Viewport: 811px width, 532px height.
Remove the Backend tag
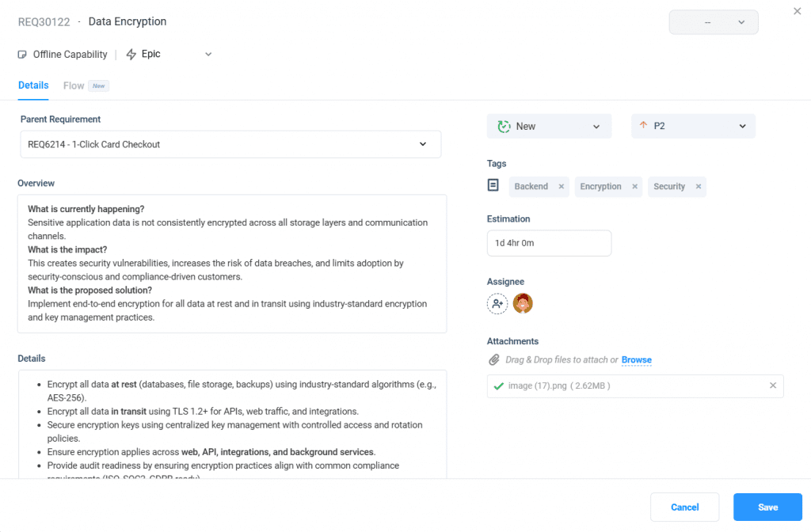[562, 187]
